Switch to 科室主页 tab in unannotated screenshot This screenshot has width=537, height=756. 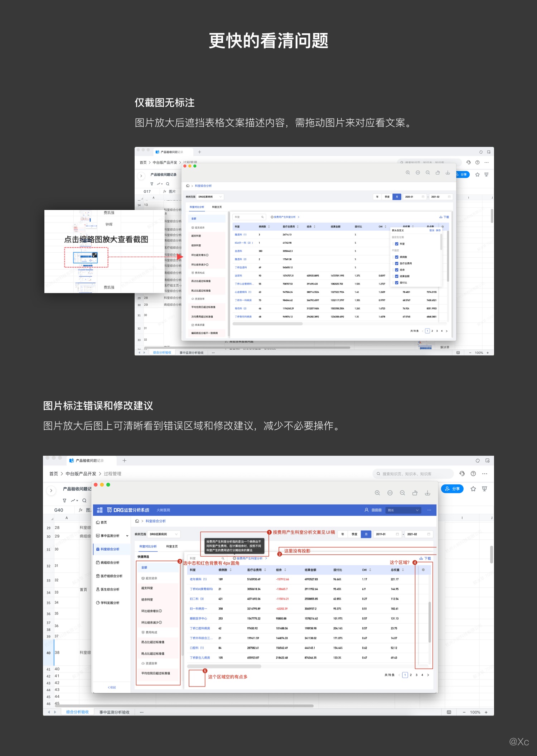217,207
